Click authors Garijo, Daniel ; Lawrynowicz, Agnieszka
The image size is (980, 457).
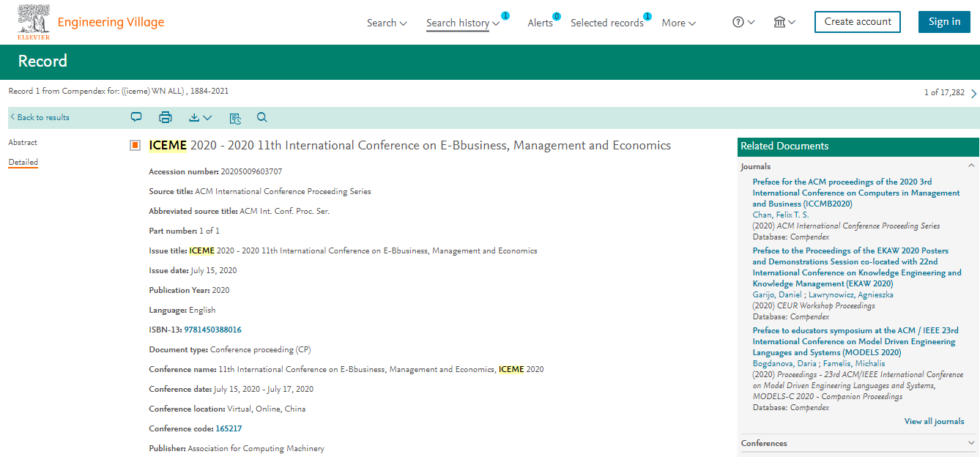click(x=823, y=294)
